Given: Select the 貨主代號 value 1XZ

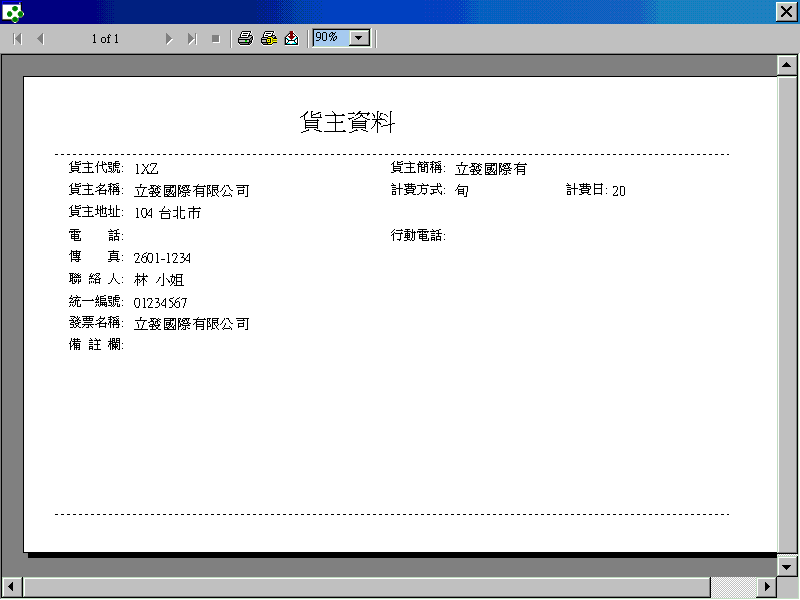Looking at the screenshot, I should (x=146, y=168).
